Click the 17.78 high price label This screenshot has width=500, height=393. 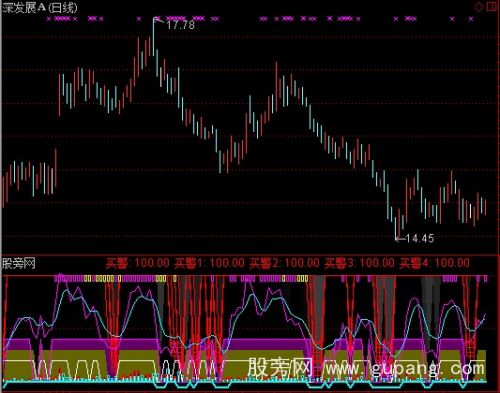[180, 25]
